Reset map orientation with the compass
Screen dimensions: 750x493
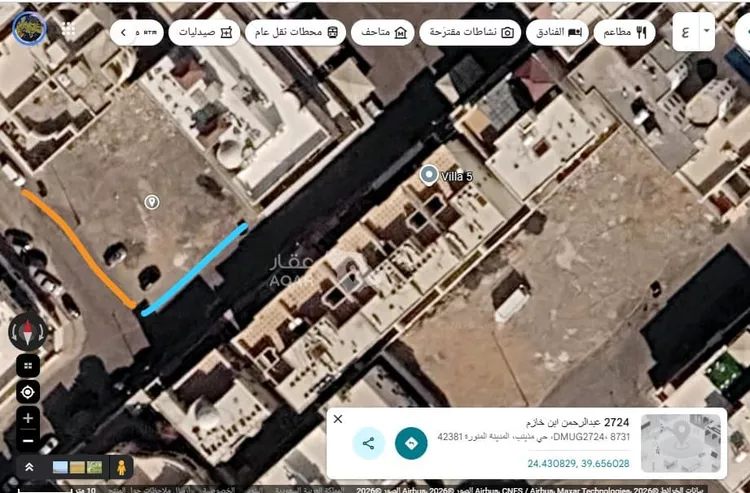click(28, 331)
